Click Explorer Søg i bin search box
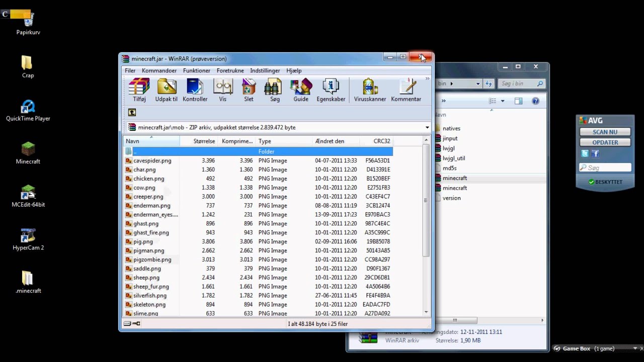Screen dimensions: 644x362 point(521,83)
